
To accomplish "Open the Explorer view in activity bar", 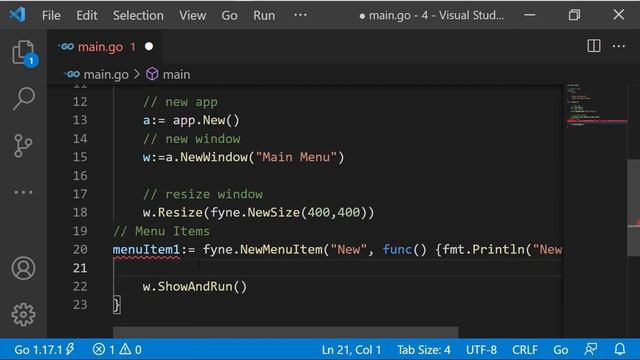I will 23,52.
